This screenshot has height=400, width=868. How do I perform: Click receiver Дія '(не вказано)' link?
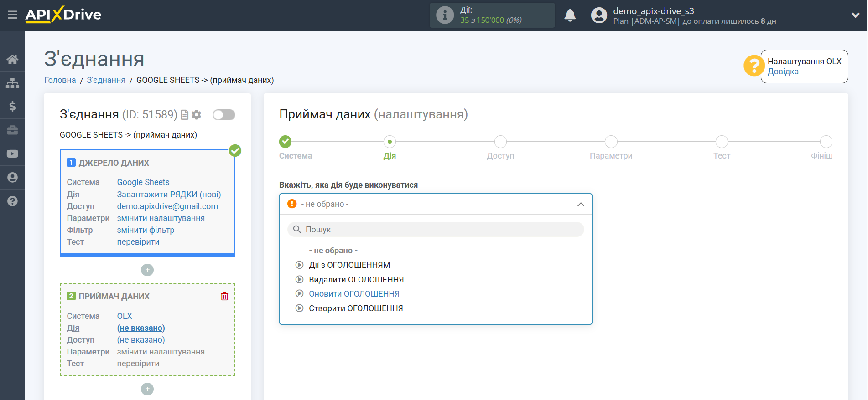(141, 328)
